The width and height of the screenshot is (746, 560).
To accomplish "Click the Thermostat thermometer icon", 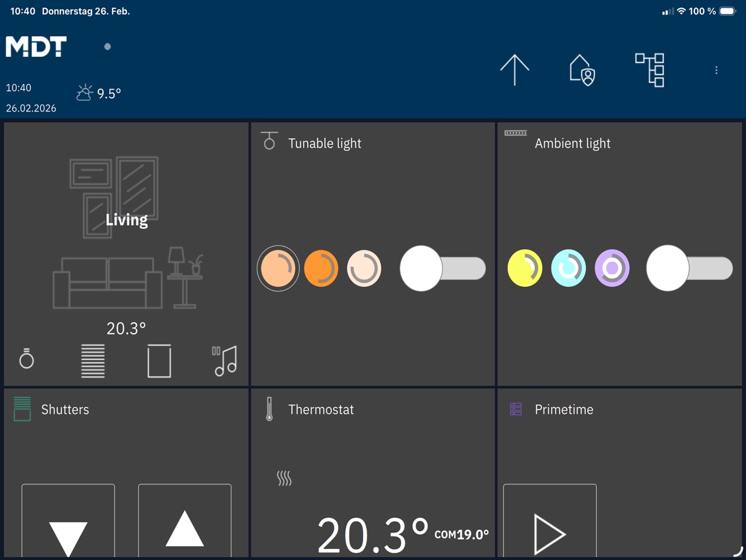I will pyautogui.click(x=269, y=409).
